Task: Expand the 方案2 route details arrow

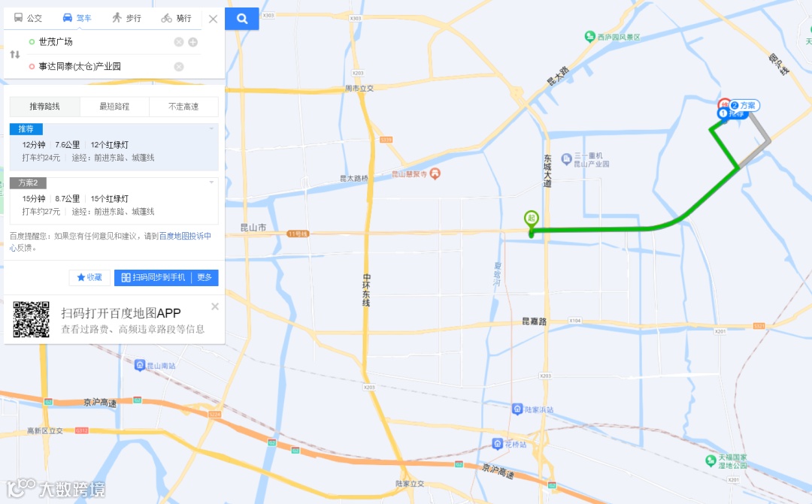Action: click(x=211, y=183)
